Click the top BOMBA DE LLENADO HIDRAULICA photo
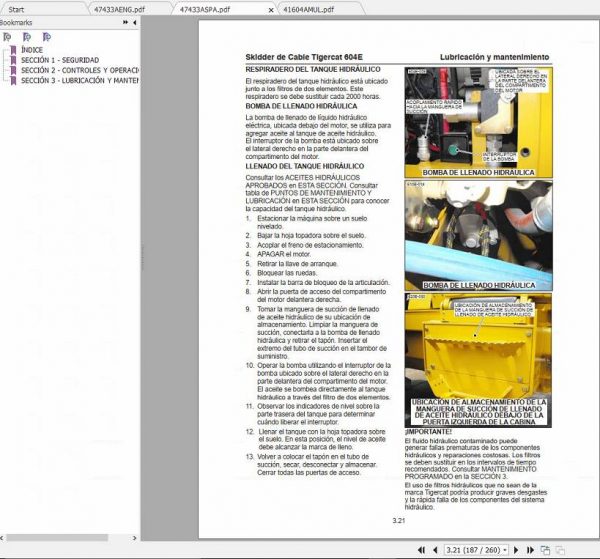Screen dimensions: 600x559 (478, 122)
